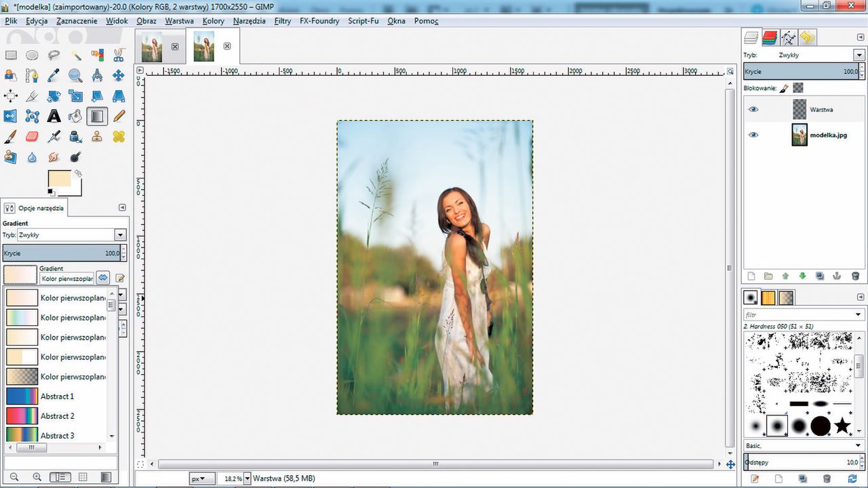Select the Rotate tool
This screenshot has height=488, width=868.
54,96
